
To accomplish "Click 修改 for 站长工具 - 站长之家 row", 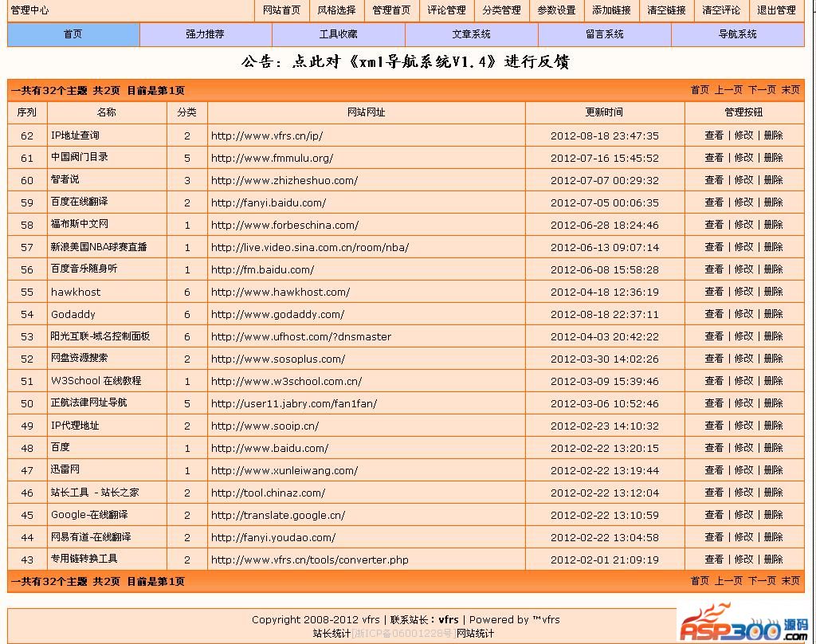I will coord(743,493).
